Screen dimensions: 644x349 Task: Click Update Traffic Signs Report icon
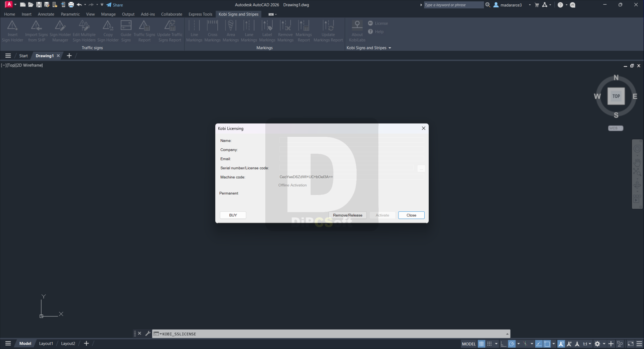[170, 25]
